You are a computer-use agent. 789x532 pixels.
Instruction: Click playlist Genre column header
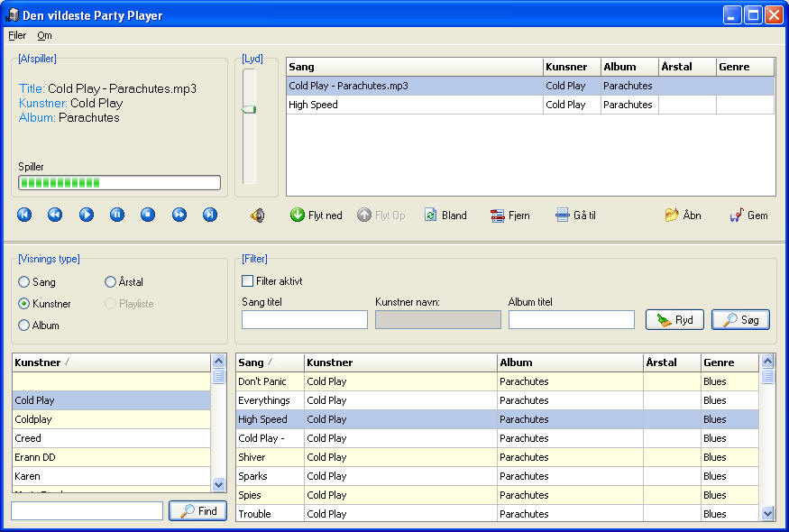click(745, 67)
